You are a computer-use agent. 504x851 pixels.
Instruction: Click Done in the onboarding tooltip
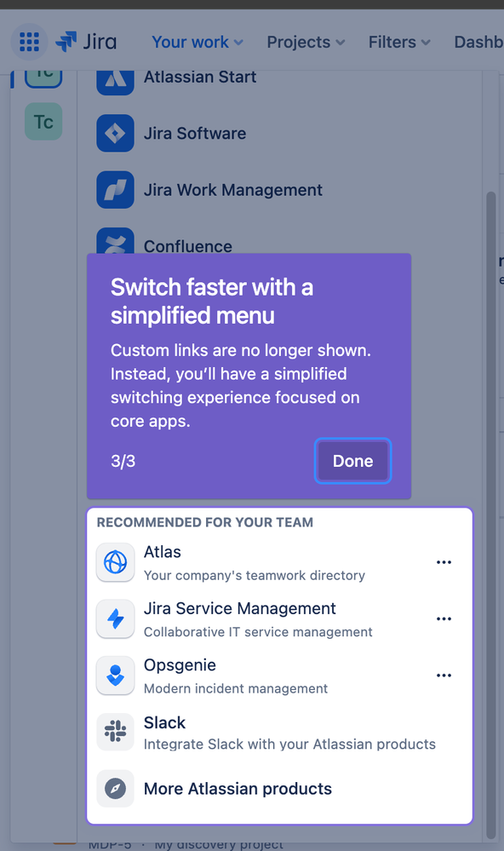click(352, 461)
